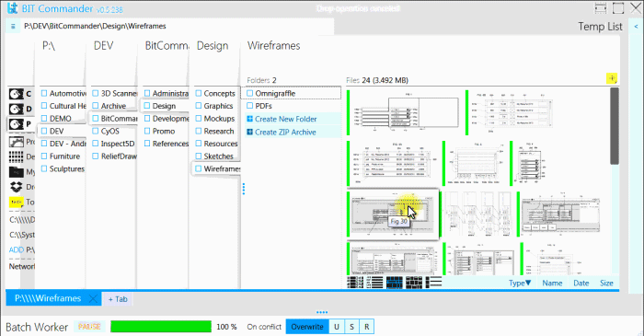Click the green Batch Worker progress bar
644x336 pixels.
click(x=161, y=327)
